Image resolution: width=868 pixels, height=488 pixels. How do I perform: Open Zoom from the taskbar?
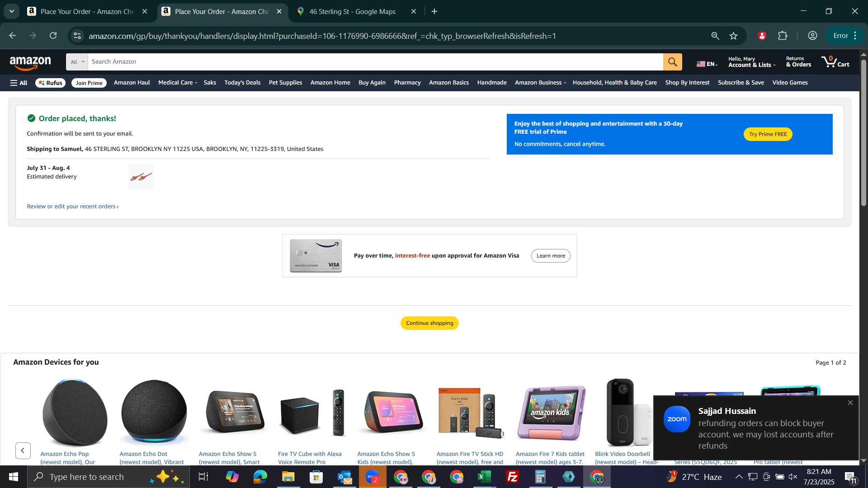tap(373, 477)
